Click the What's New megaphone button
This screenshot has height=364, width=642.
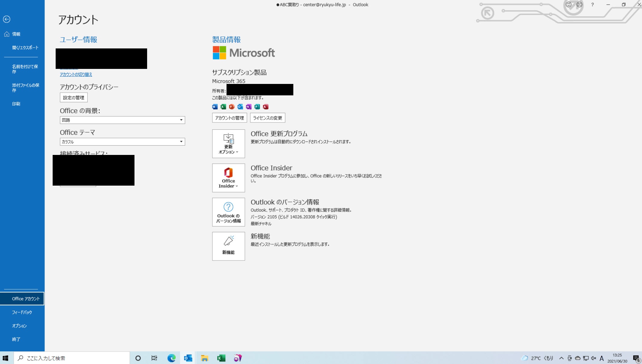[x=228, y=246]
